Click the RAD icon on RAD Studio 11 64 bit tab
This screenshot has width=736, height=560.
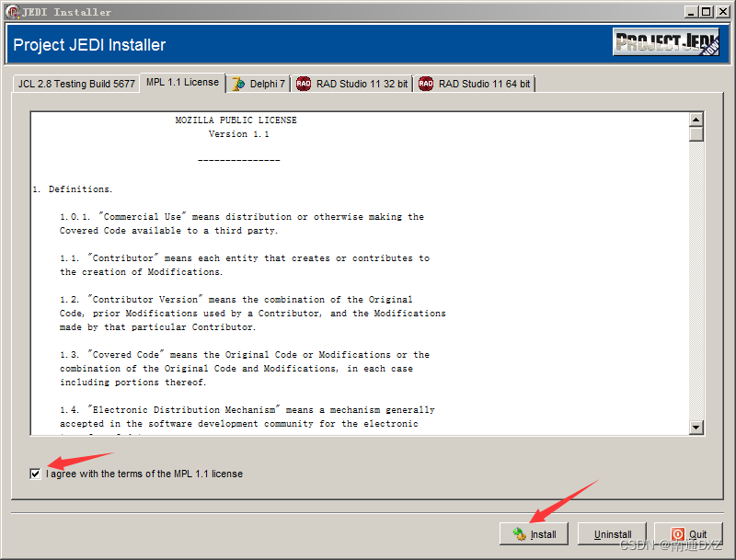pos(425,83)
